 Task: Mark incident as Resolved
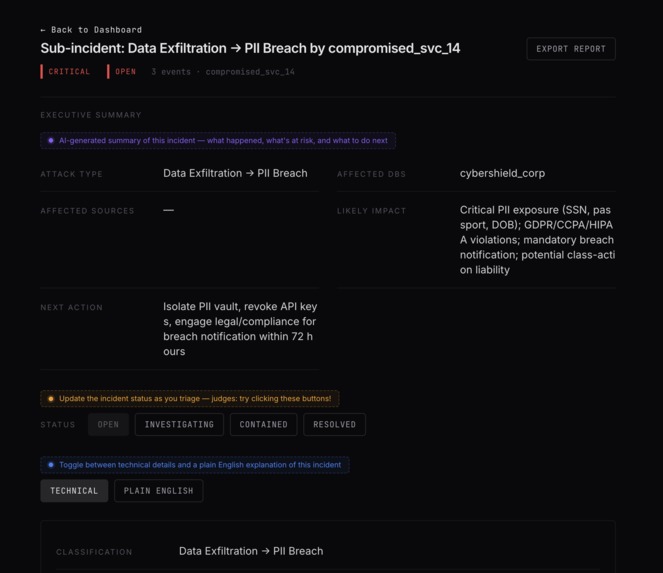pos(334,425)
